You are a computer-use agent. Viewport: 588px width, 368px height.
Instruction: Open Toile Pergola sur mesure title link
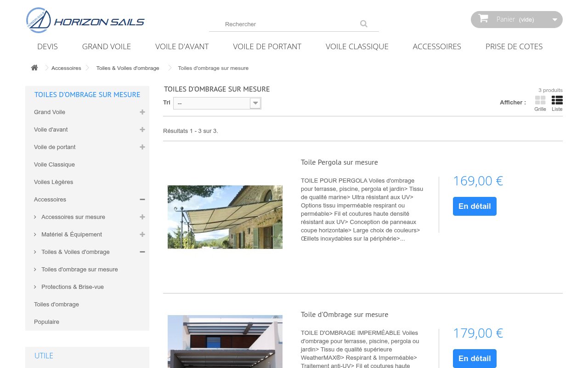pos(339,162)
